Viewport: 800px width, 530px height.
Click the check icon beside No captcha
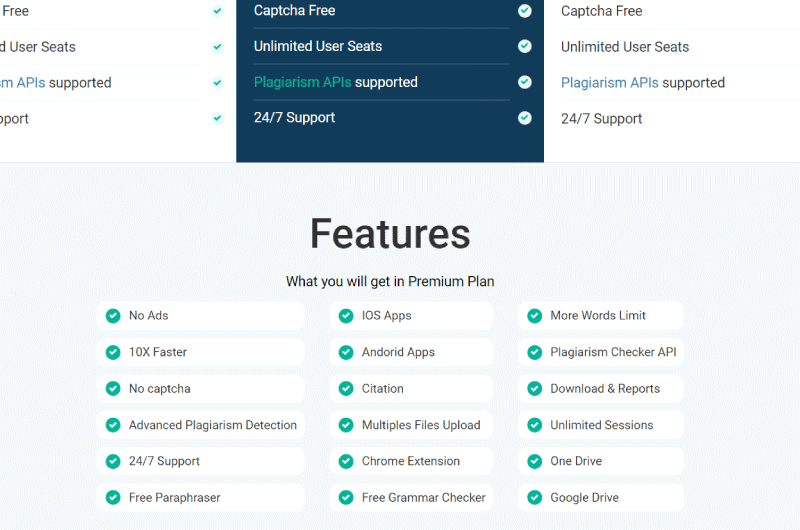(x=113, y=389)
